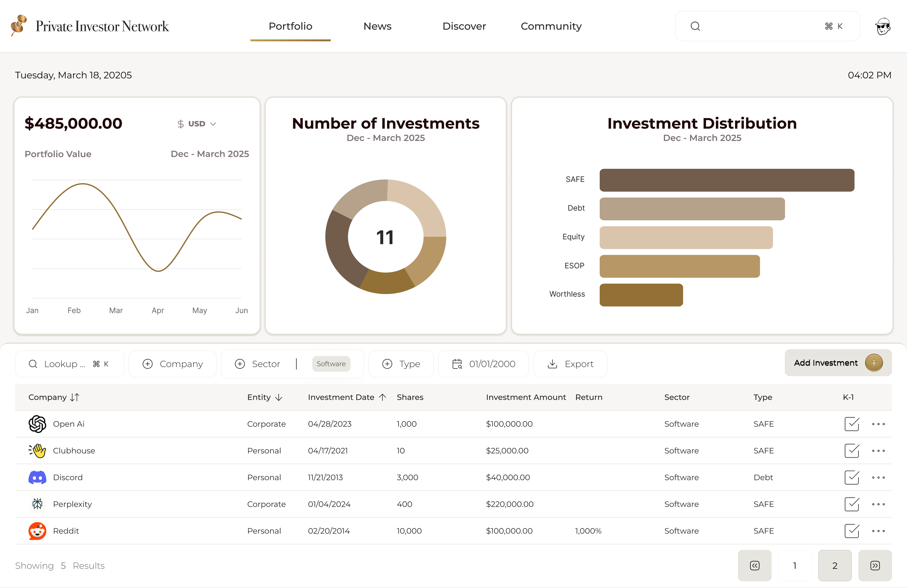Open the Company filter
This screenshot has width=907, height=588.
(173, 364)
